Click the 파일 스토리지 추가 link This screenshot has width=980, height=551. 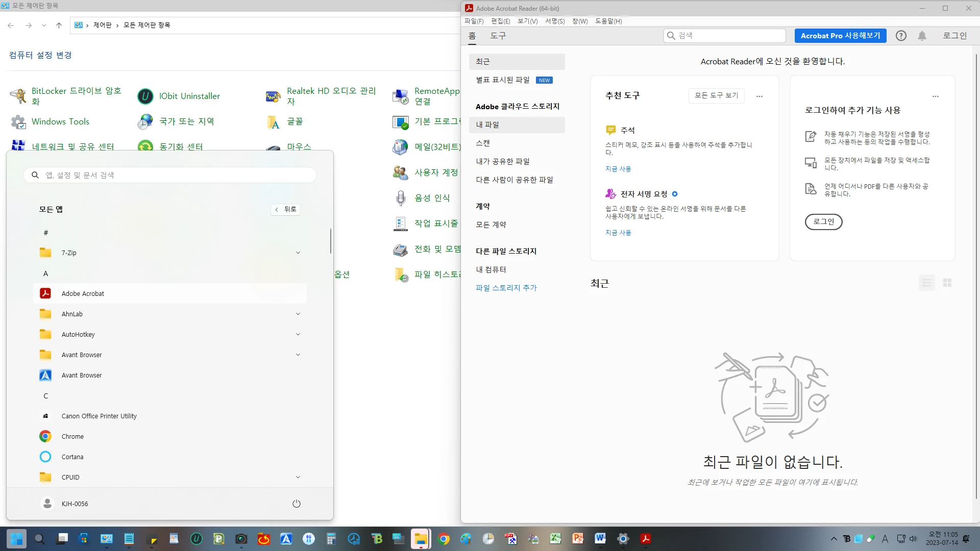point(506,288)
